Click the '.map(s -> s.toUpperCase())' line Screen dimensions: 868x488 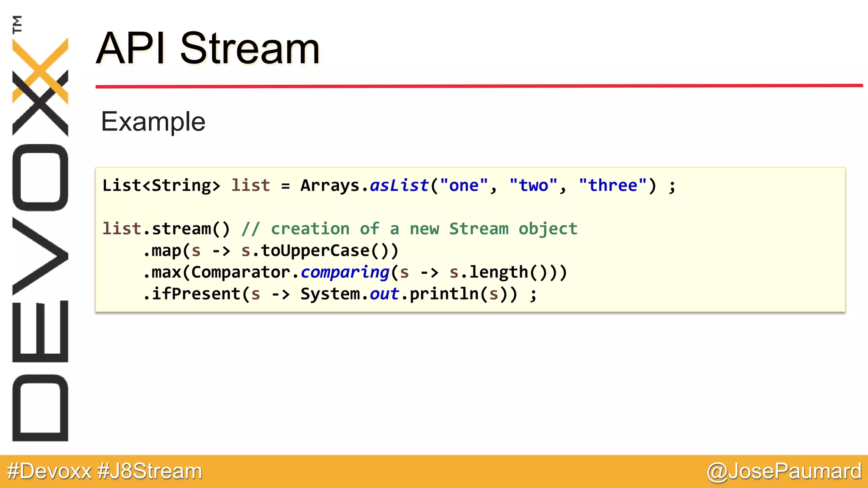point(271,251)
